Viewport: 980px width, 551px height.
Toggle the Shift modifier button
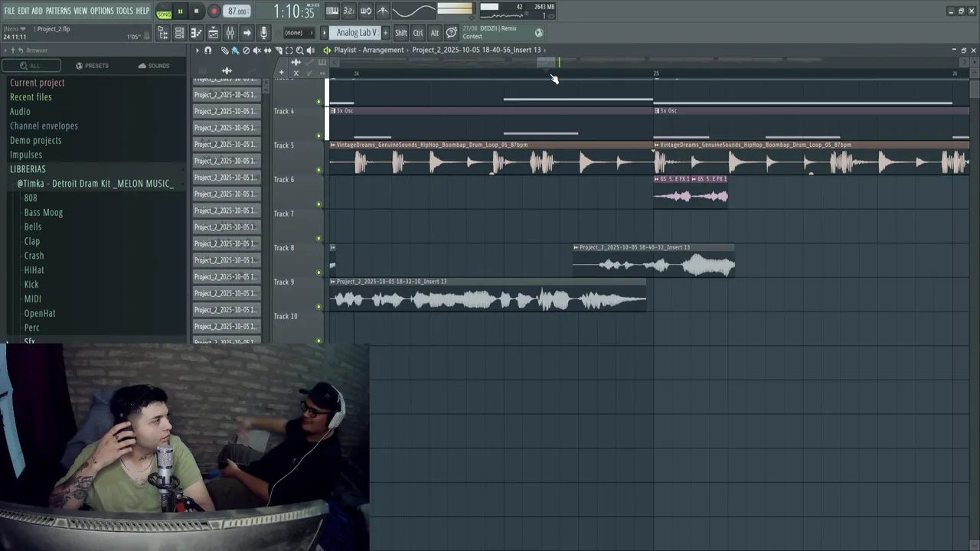click(401, 33)
